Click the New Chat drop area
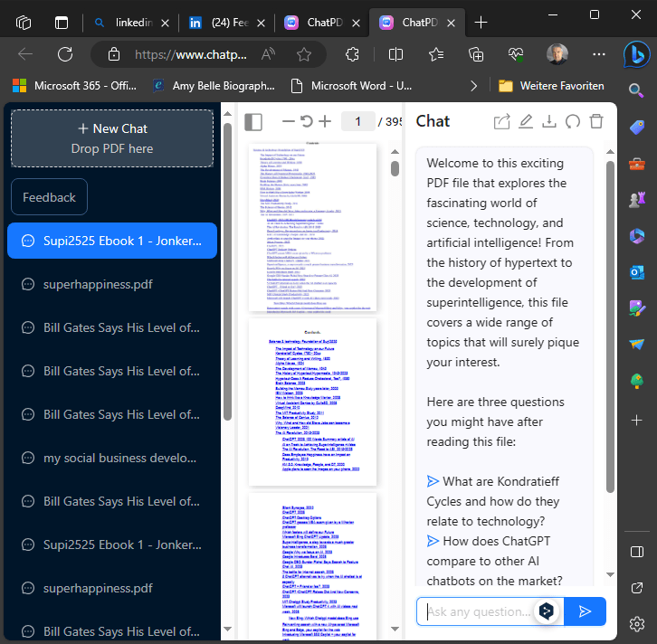 [112, 138]
